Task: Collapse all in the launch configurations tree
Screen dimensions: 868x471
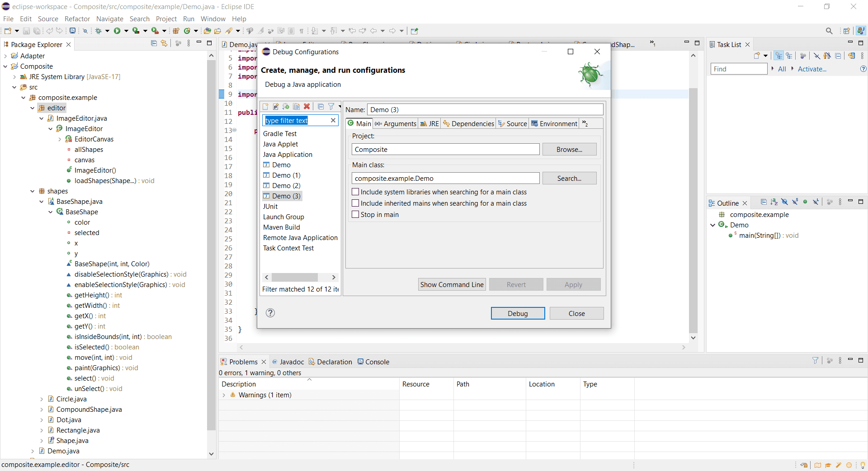Action: click(x=321, y=107)
